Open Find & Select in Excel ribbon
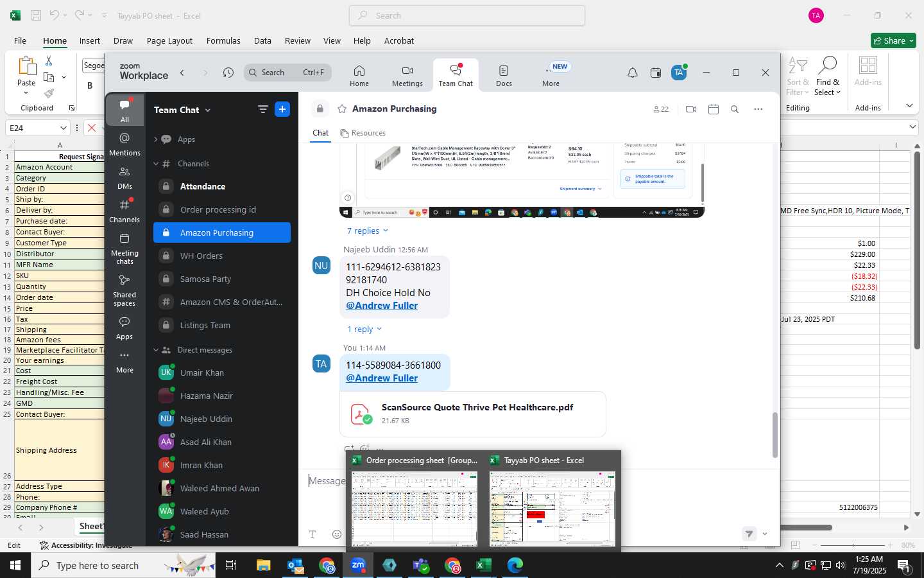924x578 pixels. tap(828, 76)
